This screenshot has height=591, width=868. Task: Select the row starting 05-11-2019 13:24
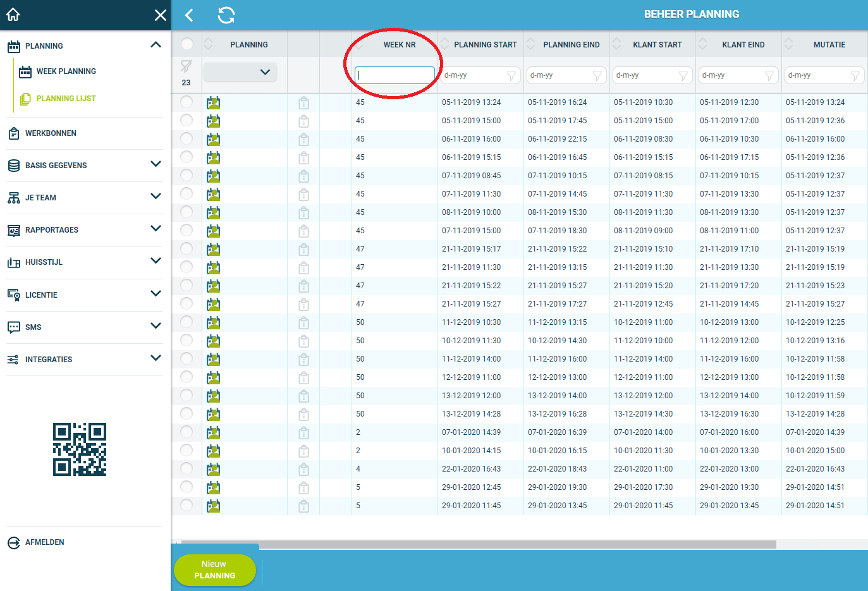tap(186, 102)
